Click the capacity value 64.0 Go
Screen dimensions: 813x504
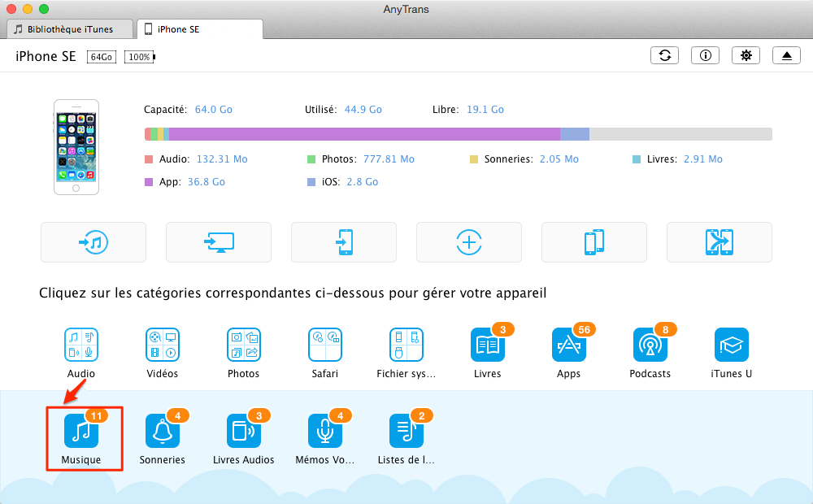[214, 110]
